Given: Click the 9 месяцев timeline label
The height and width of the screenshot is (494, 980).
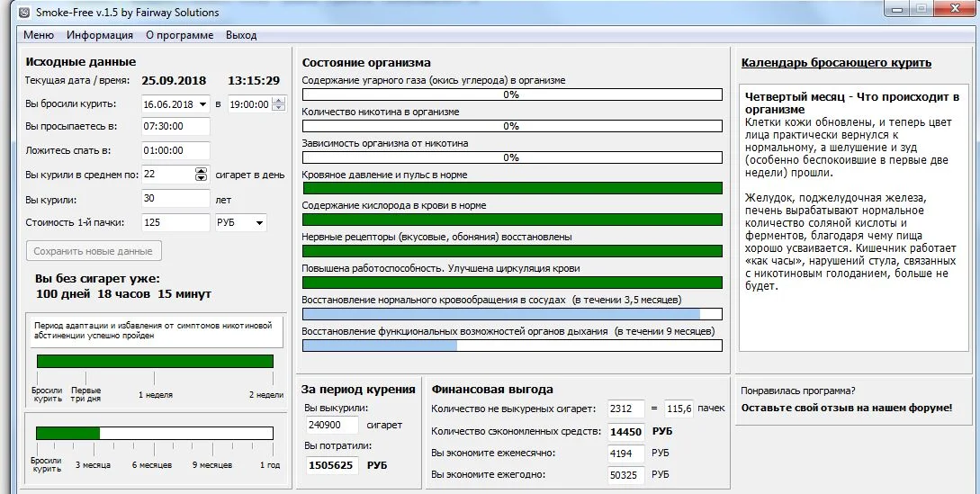Looking at the screenshot, I should click(x=212, y=465).
